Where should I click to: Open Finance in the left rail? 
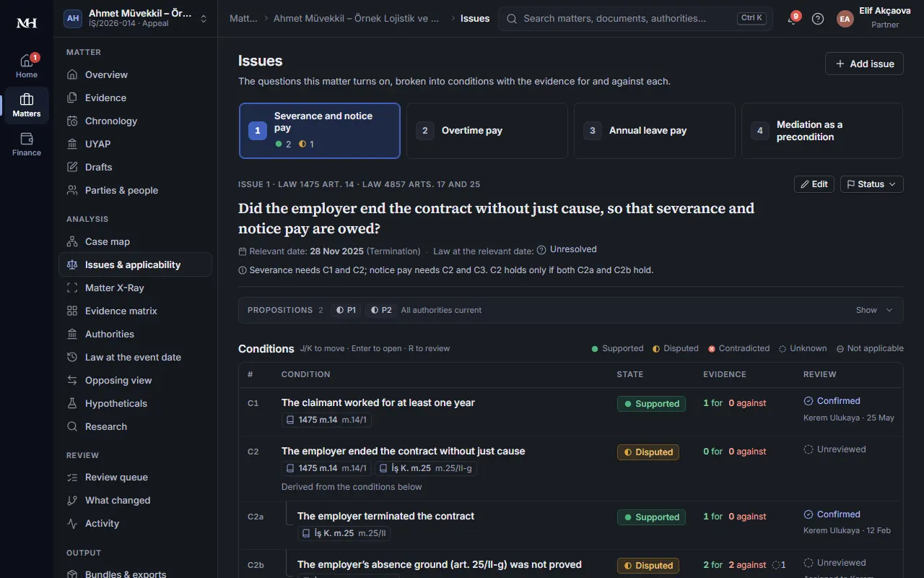tap(27, 144)
